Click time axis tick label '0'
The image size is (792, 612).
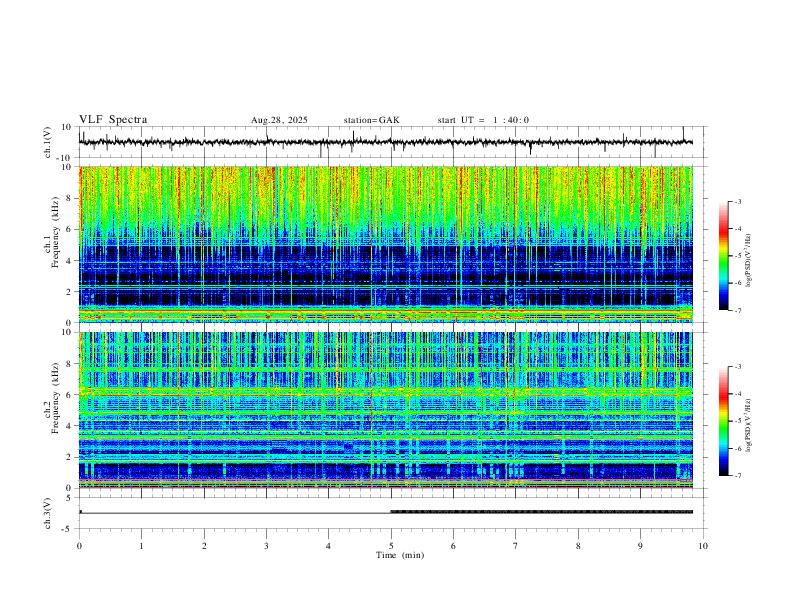pos(79,546)
